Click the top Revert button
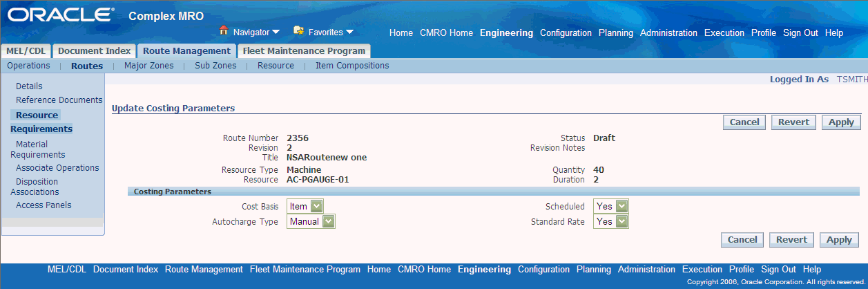 point(793,122)
